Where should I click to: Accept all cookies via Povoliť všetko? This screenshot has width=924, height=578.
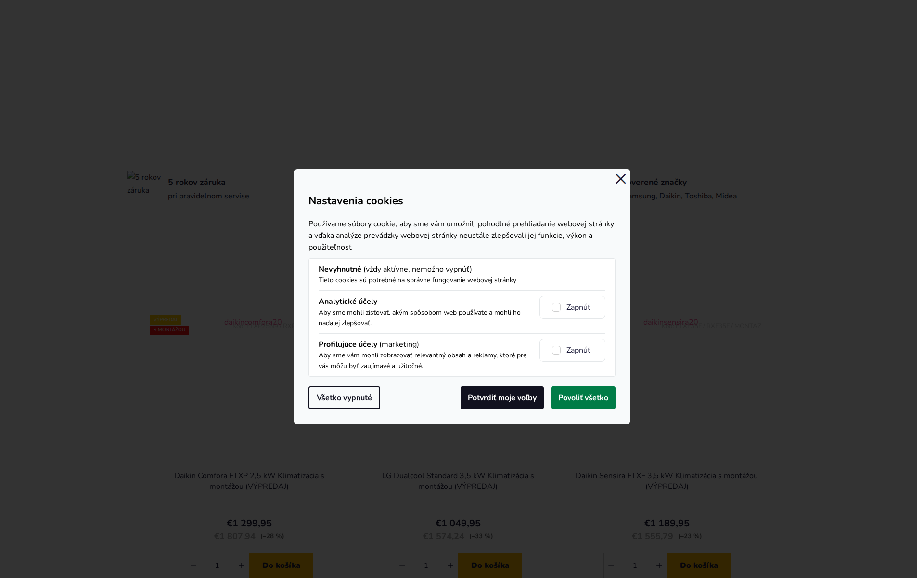[x=583, y=398]
